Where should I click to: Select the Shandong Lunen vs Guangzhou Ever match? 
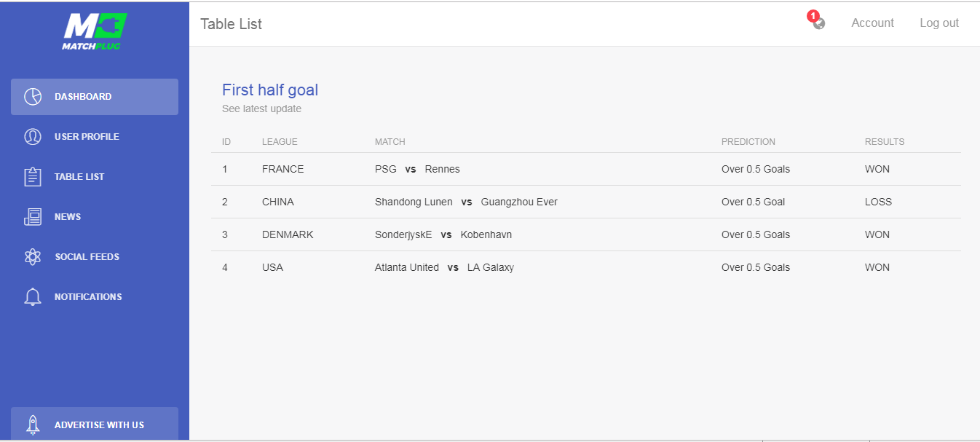point(466,202)
